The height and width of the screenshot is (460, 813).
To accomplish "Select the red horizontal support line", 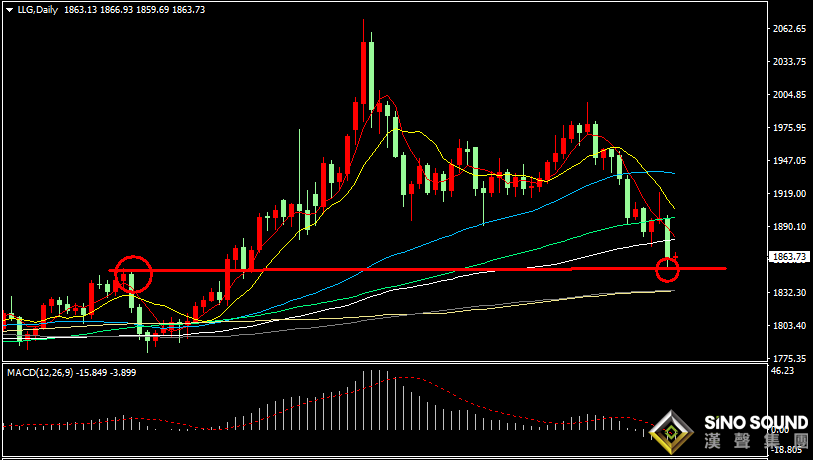I will click(x=417, y=270).
